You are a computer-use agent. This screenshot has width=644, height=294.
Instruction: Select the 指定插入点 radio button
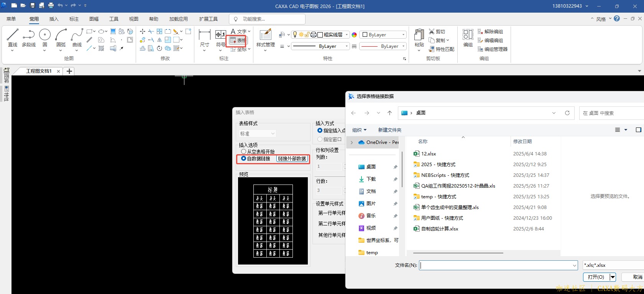320,131
